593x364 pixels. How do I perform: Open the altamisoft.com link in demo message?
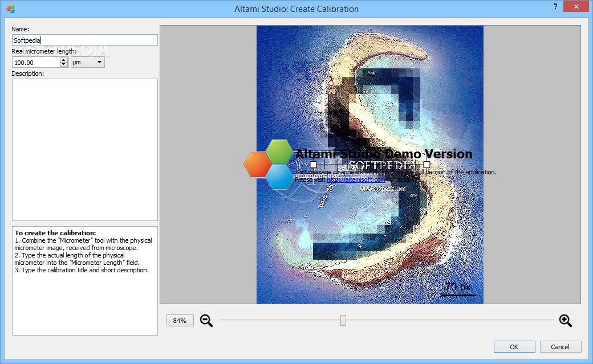[x=356, y=179]
